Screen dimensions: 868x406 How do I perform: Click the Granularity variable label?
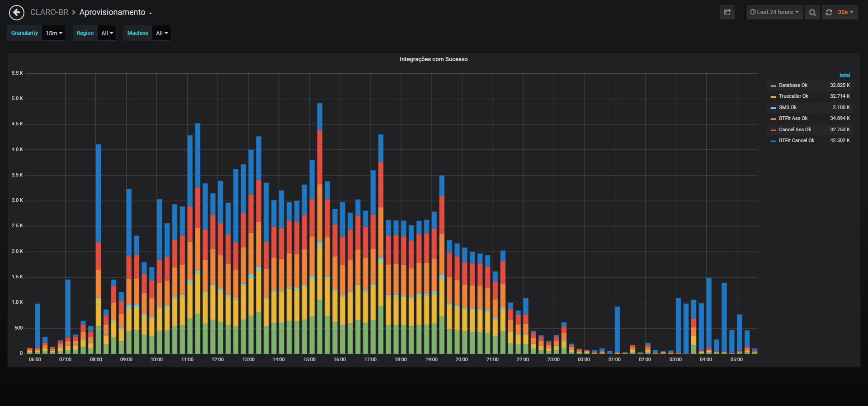pos(24,33)
